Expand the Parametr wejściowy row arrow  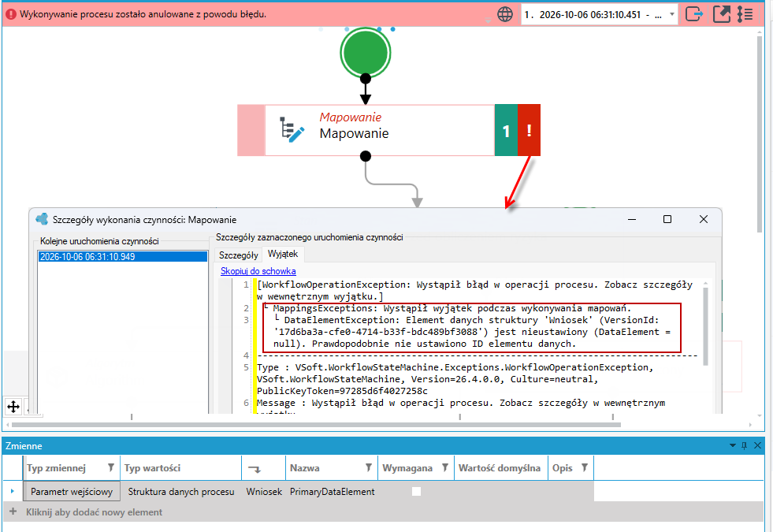[13, 492]
